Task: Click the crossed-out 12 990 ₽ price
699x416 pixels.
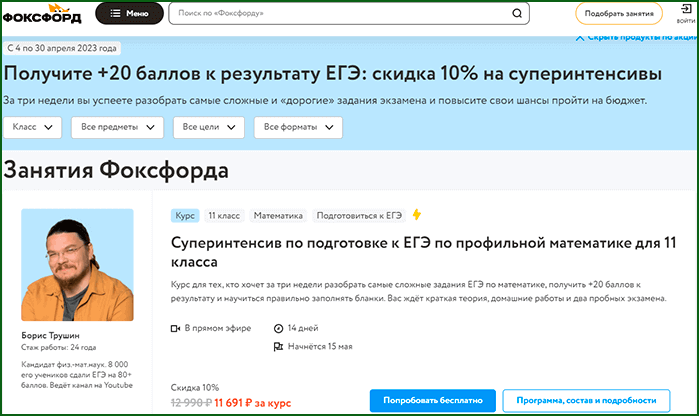Action: (x=191, y=403)
